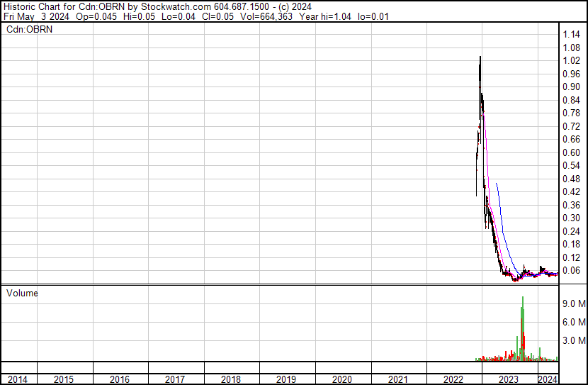Click the 2019 year label on the time axis
588x385 pixels.
click(x=286, y=379)
